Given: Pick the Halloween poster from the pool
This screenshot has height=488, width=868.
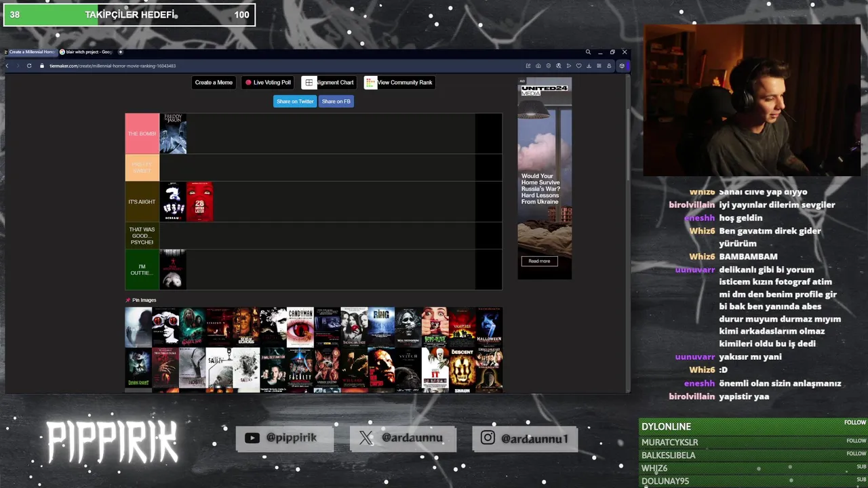Looking at the screenshot, I should [489, 327].
